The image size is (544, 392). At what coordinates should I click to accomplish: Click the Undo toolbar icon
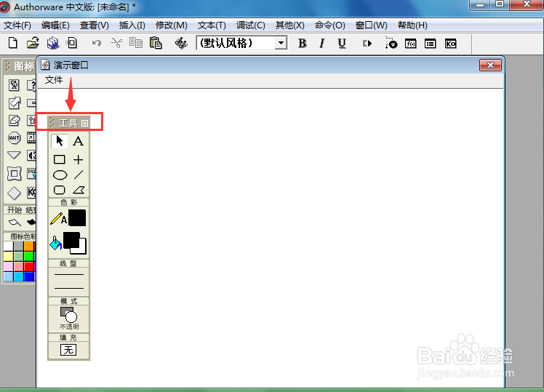click(97, 43)
